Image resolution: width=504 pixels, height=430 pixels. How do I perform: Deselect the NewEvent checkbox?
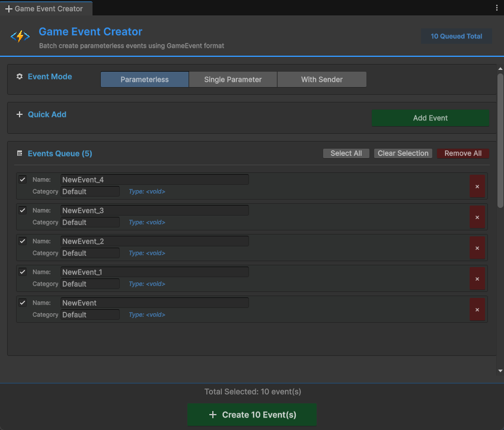(x=23, y=303)
